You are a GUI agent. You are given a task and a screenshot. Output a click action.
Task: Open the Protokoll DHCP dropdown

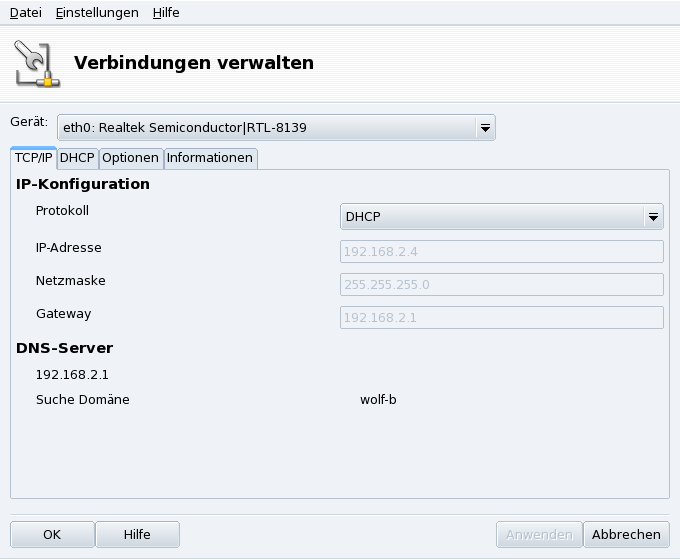pos(653,216)
